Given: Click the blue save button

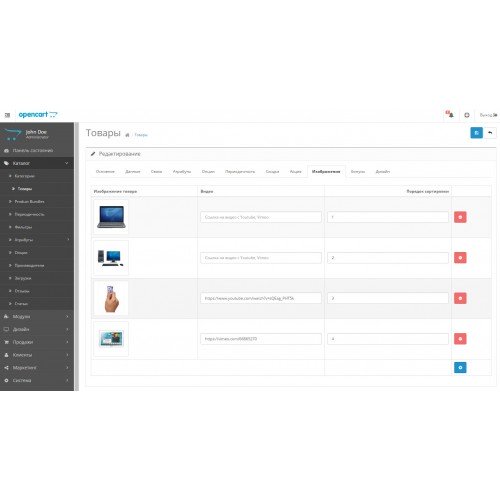Looking at the screenshot, I should (x=476, y=133).
